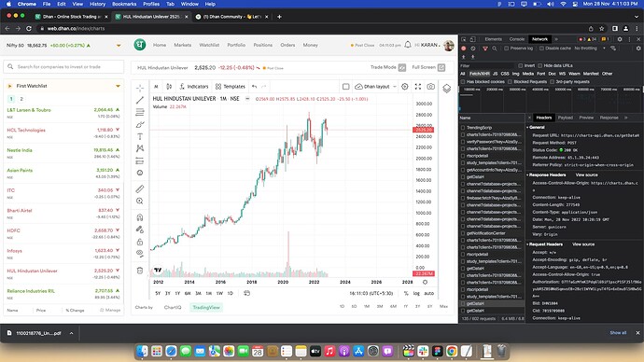This screenshot has width=644, height=362.
Task: Click notification bell icon
Action: tap(408, 45)
